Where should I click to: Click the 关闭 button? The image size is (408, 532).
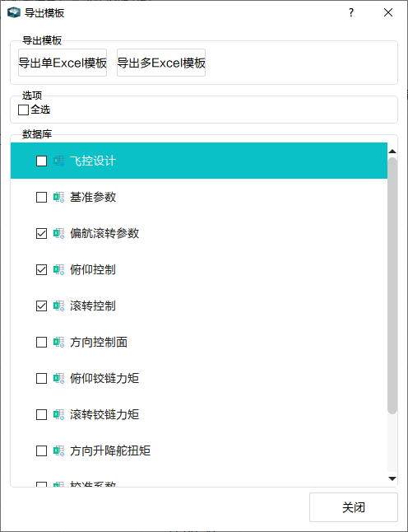pyautogui.click(x=354, y=507)
